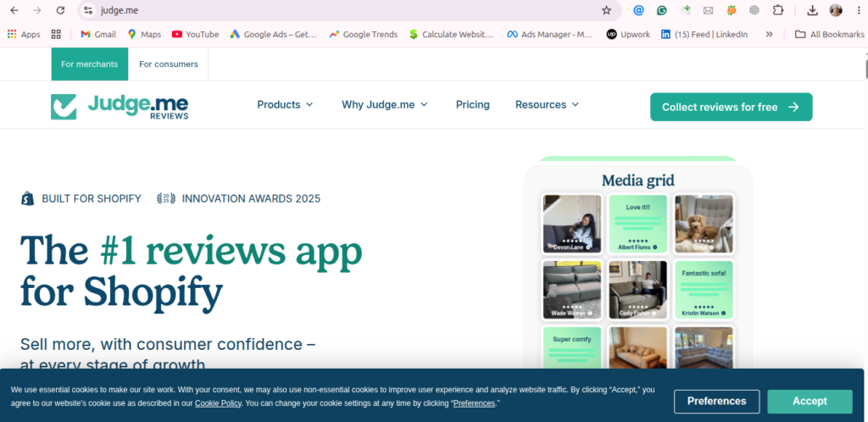The height and width of the screenshot is (422, 868).
Task: Click the grid icon beside Apps
Action: click(56, 34)
